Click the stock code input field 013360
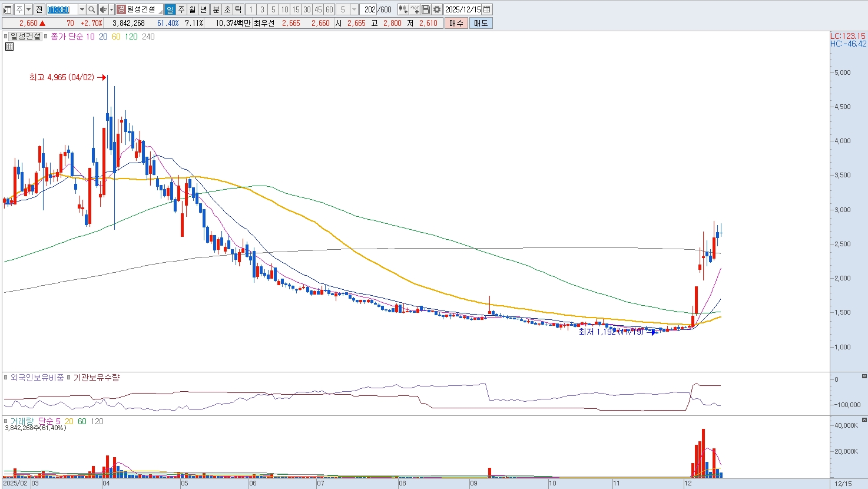Image resolution: width=868 pixels, height=489 pixels. 61,9
